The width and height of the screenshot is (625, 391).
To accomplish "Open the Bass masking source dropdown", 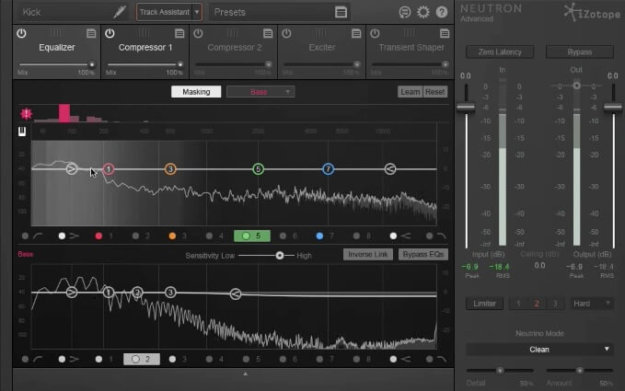I will click(260, 92).
